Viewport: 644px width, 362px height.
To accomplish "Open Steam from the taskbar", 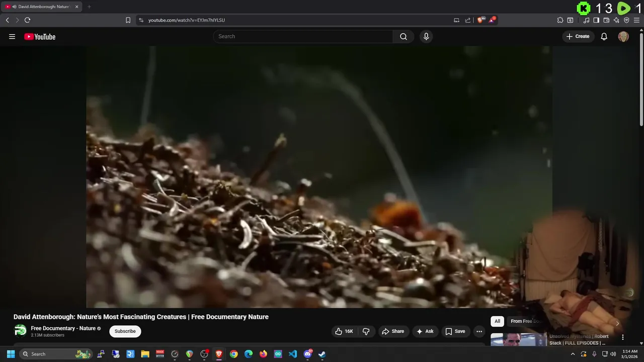I will (x=322, y=354).
